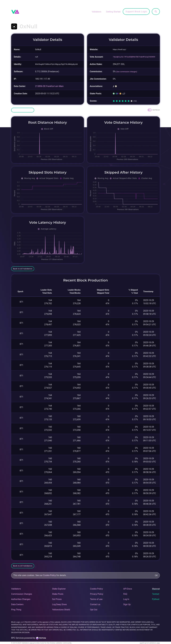Click the https://hivefi.xyz/ website text
Viewport: 171px width, 644px height.
click(x=119, y=50)
